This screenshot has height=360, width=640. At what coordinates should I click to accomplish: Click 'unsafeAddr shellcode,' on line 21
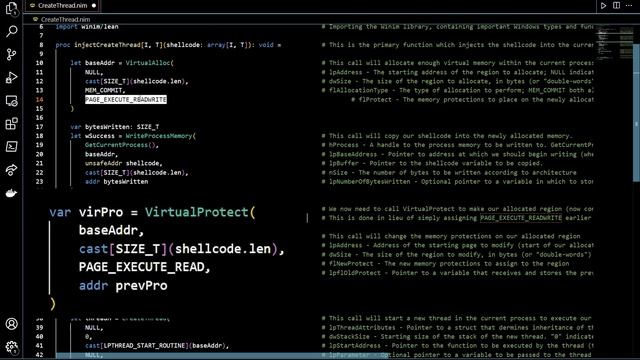(x=124, y=163)
